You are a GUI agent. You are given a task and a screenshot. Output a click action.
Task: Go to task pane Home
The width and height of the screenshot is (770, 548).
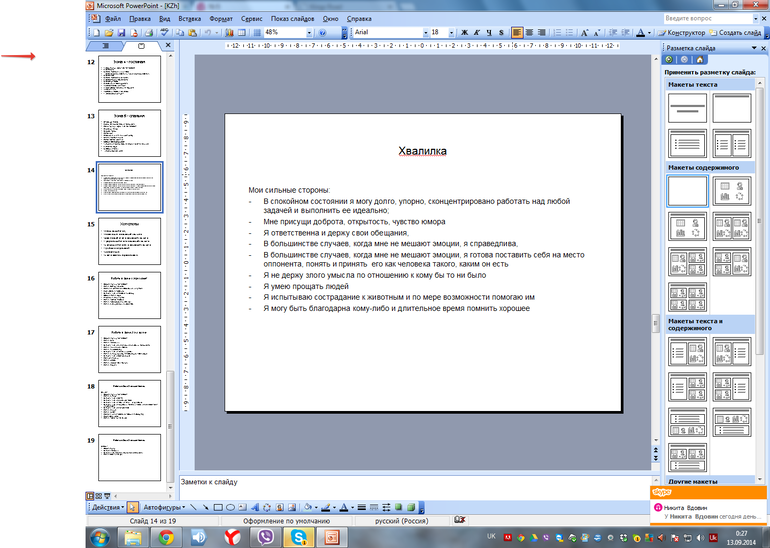(700, 59)
